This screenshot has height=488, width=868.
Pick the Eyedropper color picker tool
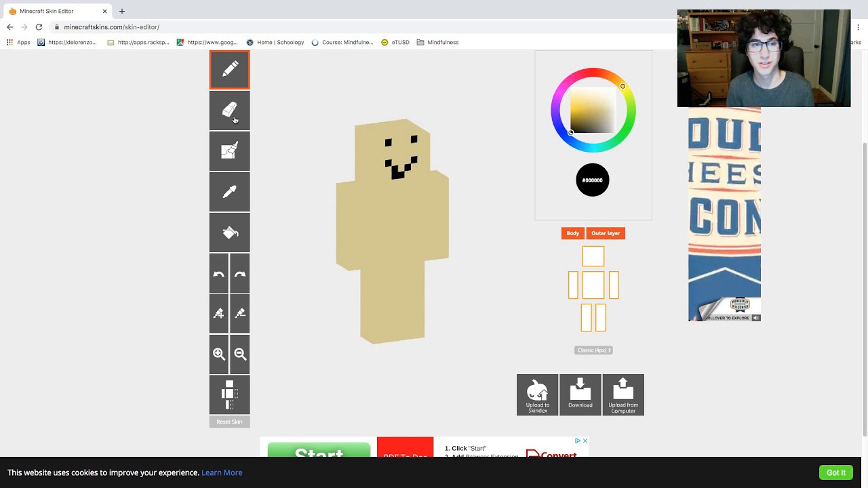point(229,192)
